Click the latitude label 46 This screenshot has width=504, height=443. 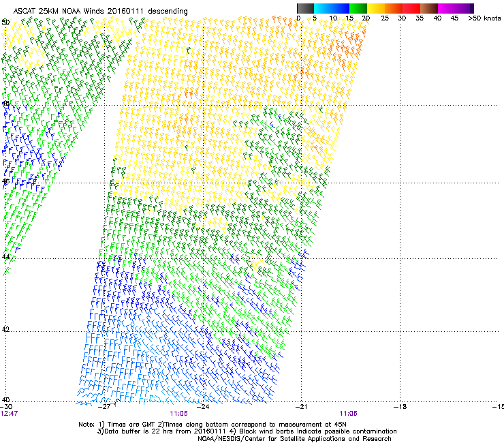pyautogui.click(x=5, y=181)
